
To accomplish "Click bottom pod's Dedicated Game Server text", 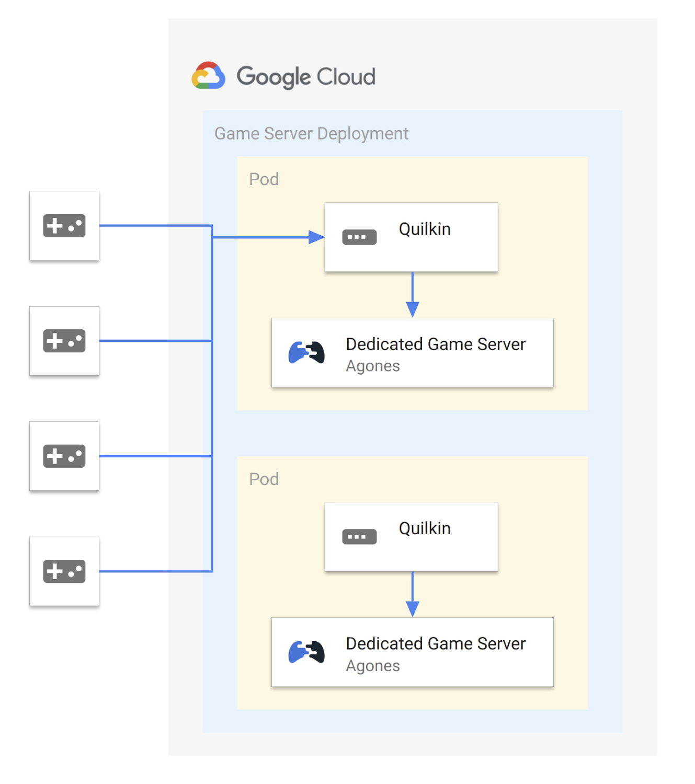I will click(436, 643).
